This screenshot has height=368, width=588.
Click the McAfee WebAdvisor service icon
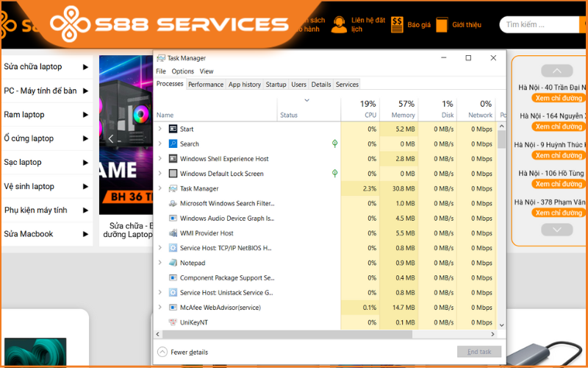173,308
